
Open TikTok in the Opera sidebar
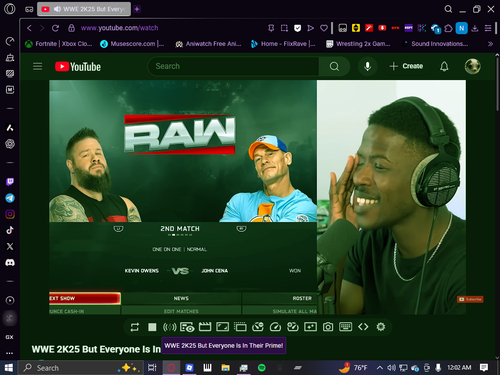pyautogui.click(x=10, y=230)
